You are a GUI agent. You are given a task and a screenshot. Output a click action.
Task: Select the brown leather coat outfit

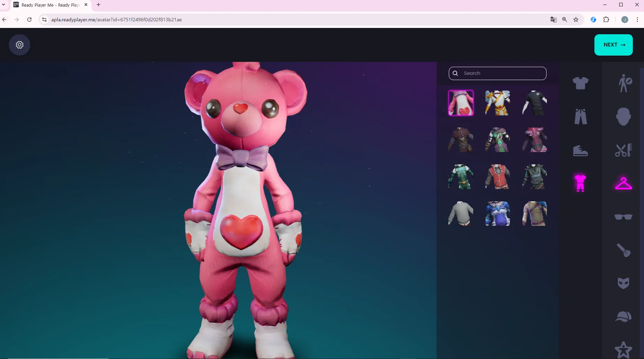click(x=461, y=140)
